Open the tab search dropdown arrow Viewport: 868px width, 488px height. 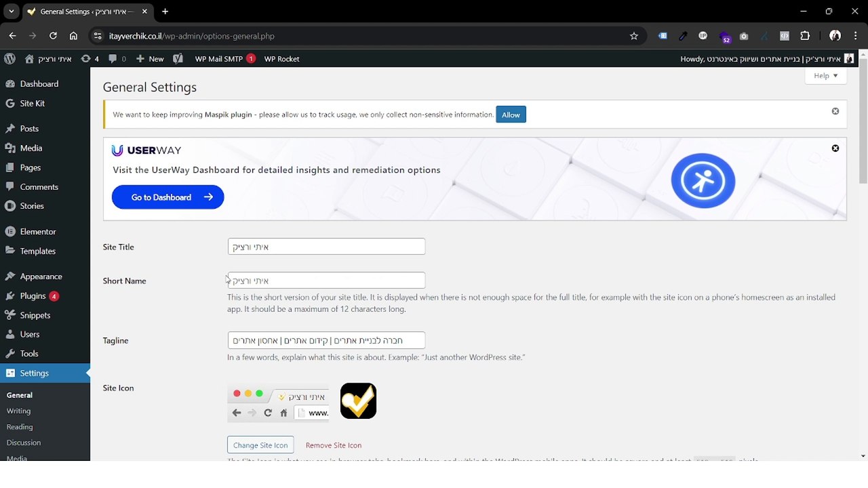[x=11, y=12]
